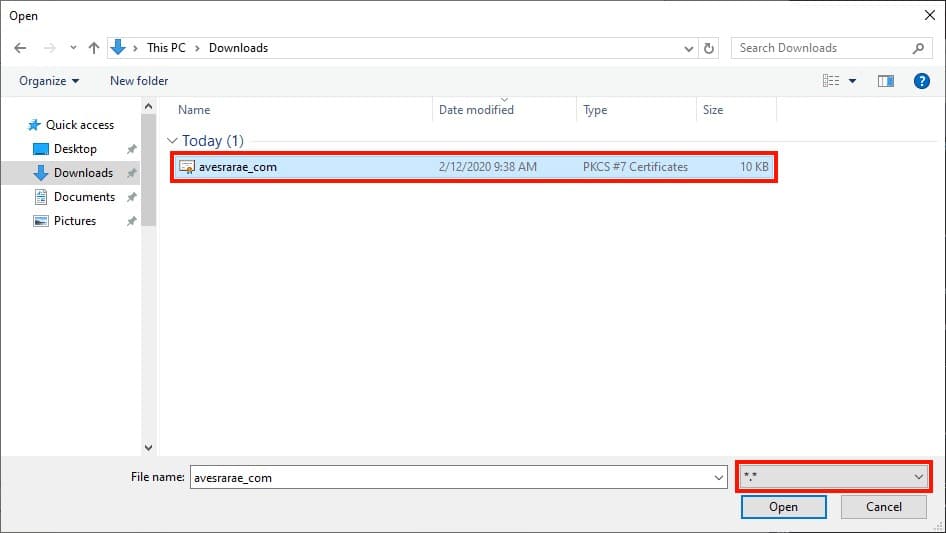946x533 pixels.
Task: Expand the address bar history dropdown
Action: click(x=689, y=48)
